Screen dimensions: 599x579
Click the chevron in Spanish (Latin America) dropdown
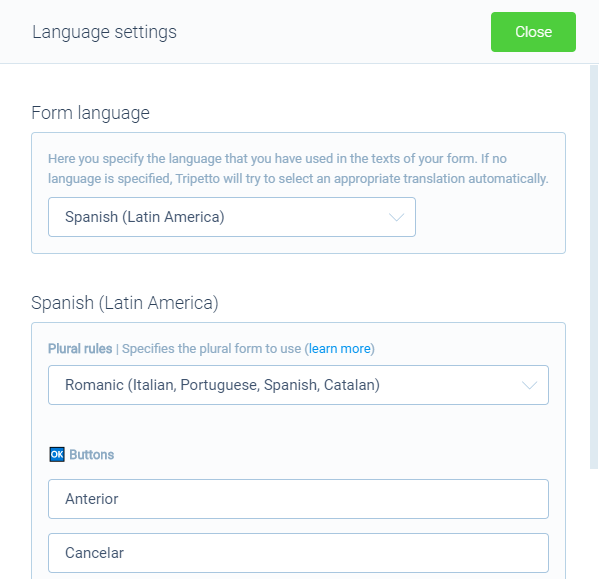[x=396, y=217]
